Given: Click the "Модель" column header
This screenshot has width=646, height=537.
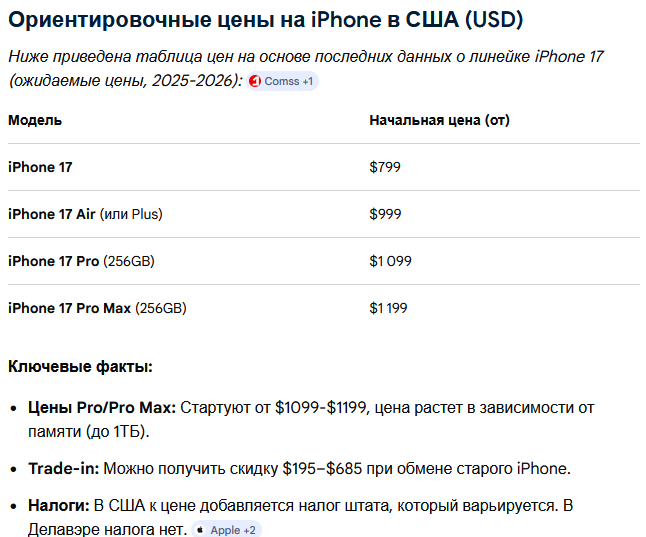Looking at the screenshot, I should pyautogui.click(x=35, y=120).
